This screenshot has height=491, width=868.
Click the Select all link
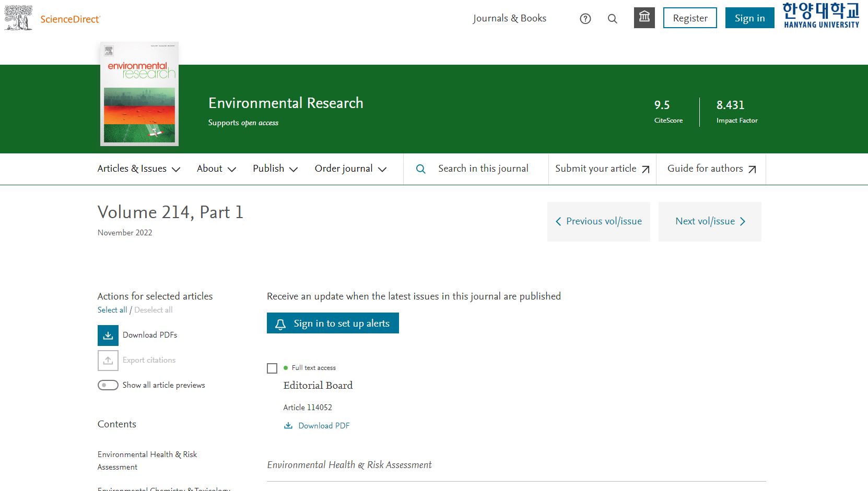tap(112, 310)
